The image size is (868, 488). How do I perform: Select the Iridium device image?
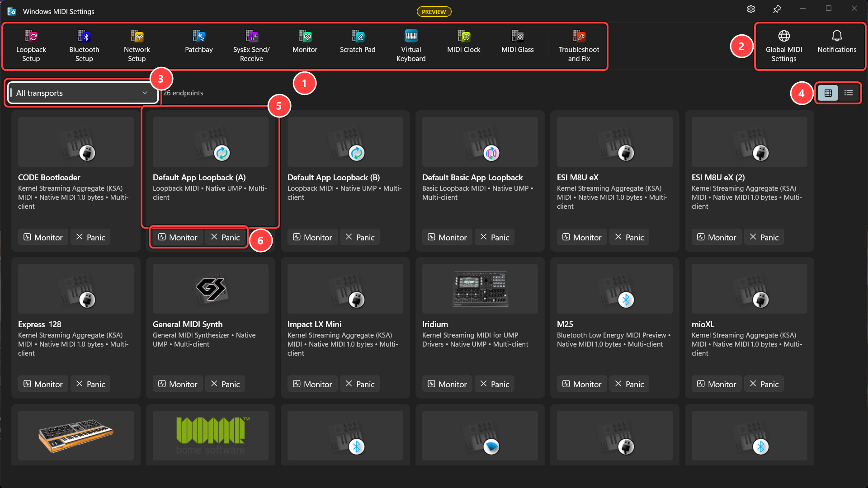tap(480, 289)
